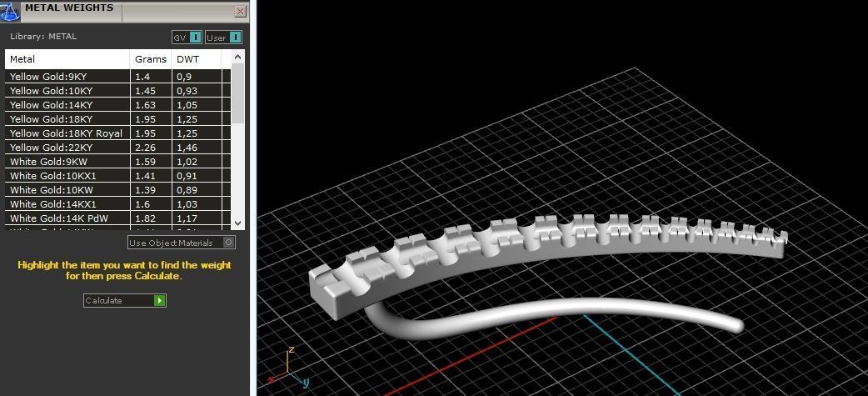This screenshot has width=868, height=396.
Task: Close the Metal Weights panel
Action: 240,11
